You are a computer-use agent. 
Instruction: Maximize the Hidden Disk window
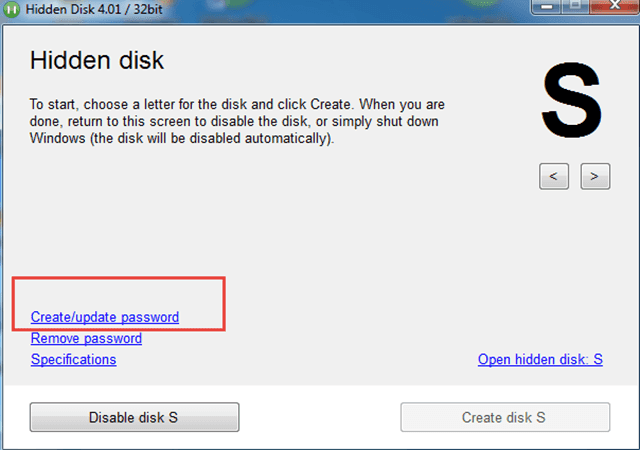[576, 6]
